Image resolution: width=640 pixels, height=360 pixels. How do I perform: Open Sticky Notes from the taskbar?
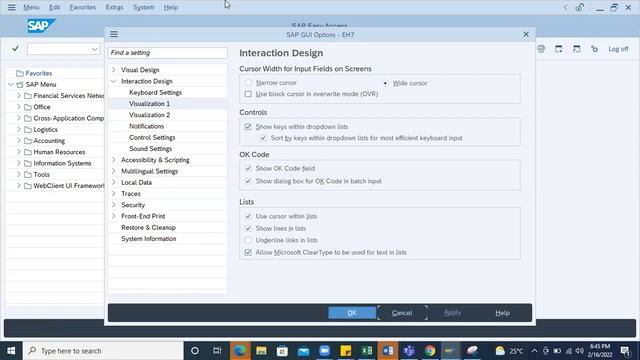pyautogui.click(x=346, y=351)
